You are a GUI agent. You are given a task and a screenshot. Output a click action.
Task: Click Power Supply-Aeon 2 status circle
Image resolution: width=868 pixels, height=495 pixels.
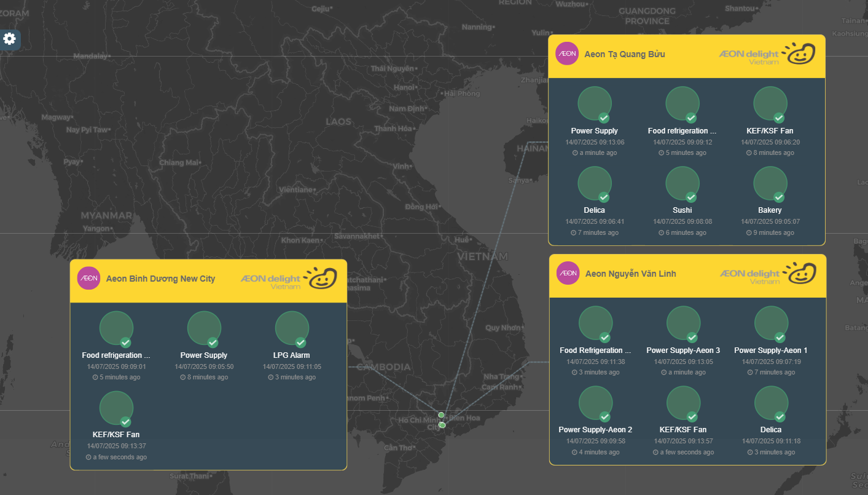[596, 402]
